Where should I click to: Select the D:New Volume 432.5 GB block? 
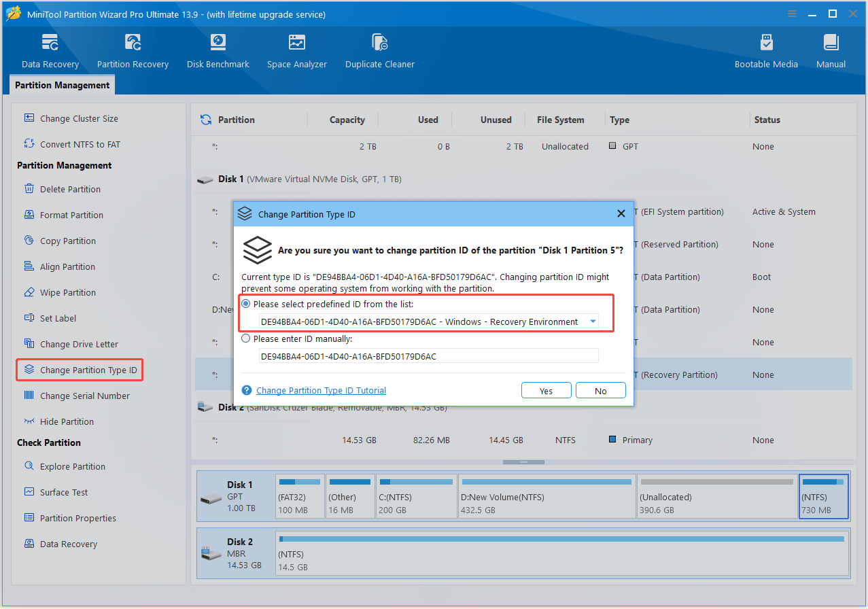coord(547,497)
